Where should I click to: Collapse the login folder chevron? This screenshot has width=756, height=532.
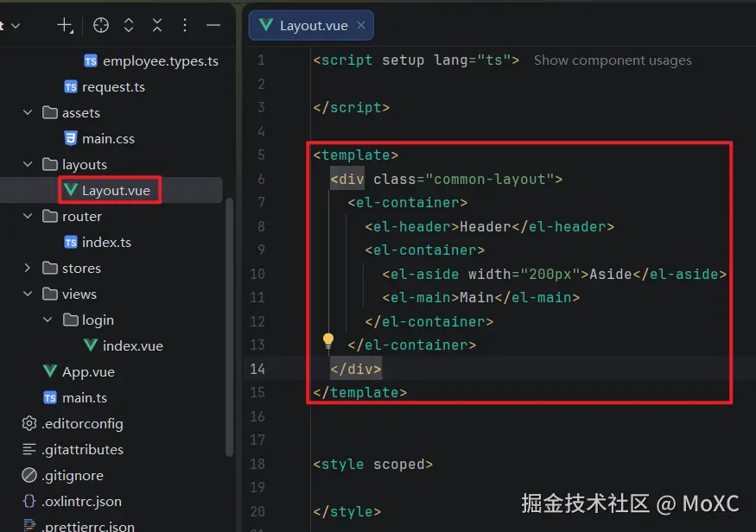coord(48,320)
